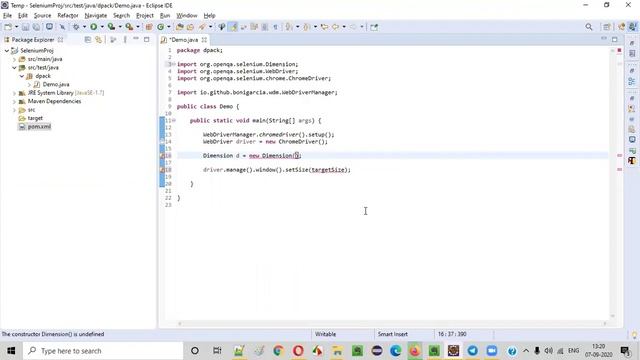Image resolution: width=640 pixels, height=360 pixels.
Task: Click the Open Perspective icon
Action: [x=607, y=27]
